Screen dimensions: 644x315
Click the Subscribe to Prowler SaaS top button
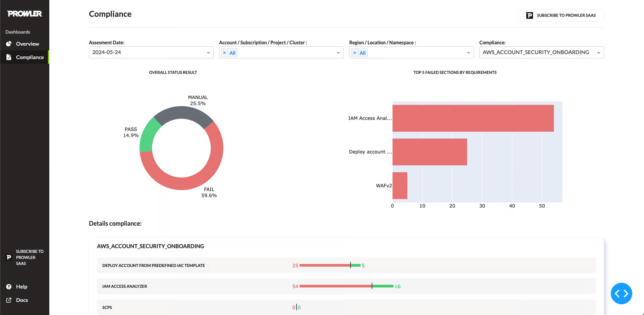pos(561,15)
